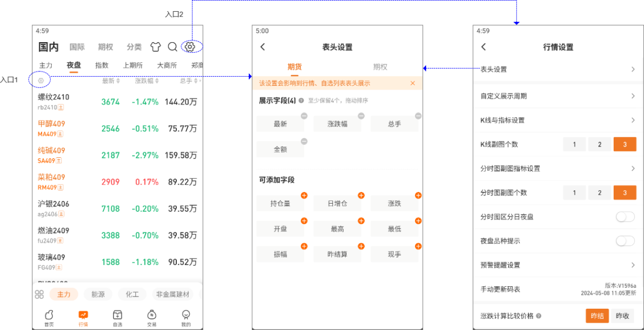This screenshot has height=330, width=644.
Task: Remove 总手 field via its minus icon
Action: (418, 116)
